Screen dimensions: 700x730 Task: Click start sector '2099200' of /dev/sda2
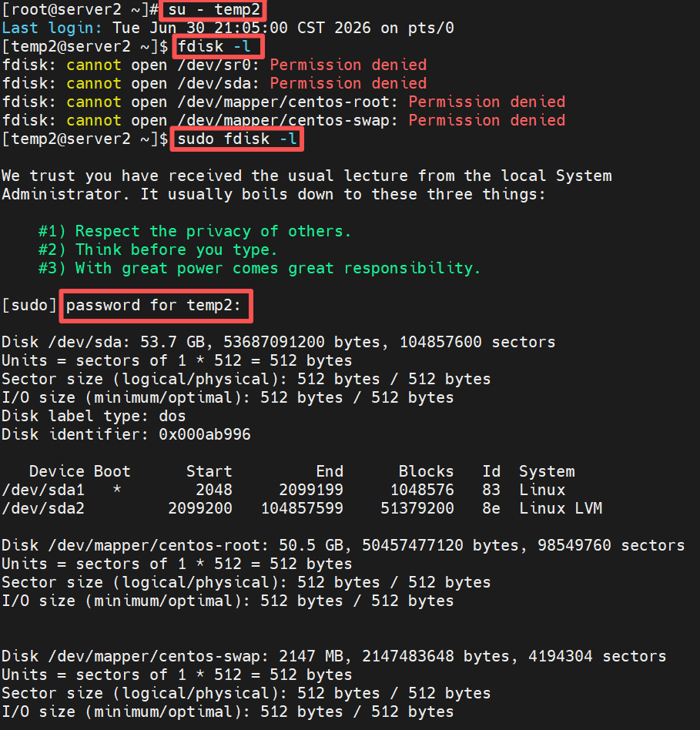click(200, 508)
